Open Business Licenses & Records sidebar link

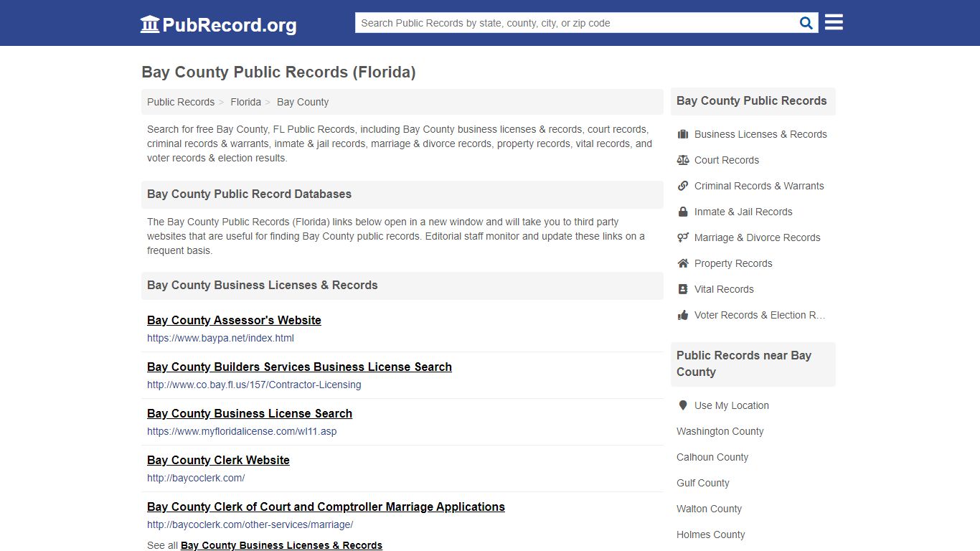tap(760, 134)
